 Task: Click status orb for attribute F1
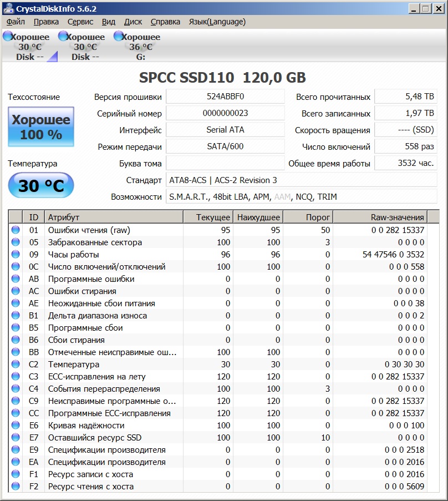[16, 474]
